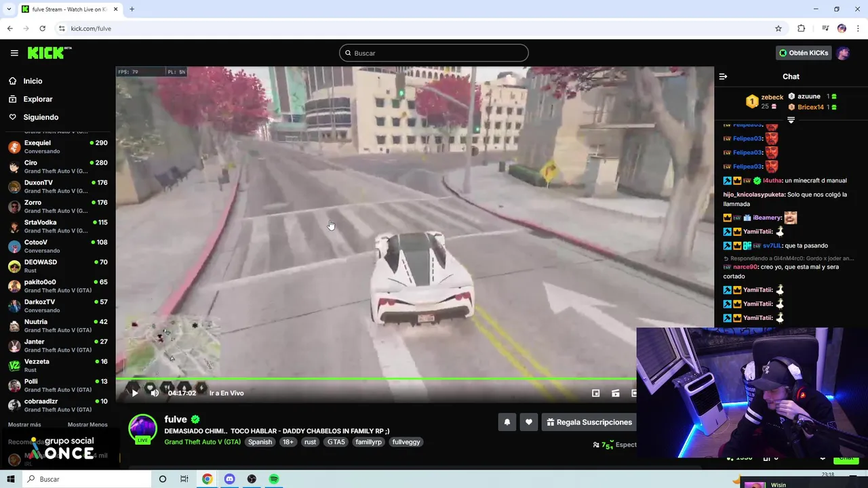Open DarkozTV's channel row
This screenshot has height=488, width=868.
tap(58, 306)
